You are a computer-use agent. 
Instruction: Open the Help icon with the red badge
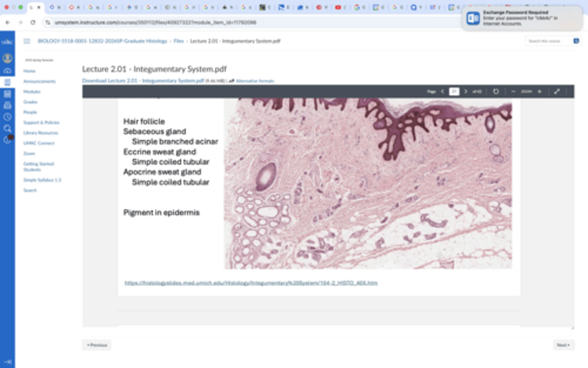pyautogui.click(x=8, y=139)
